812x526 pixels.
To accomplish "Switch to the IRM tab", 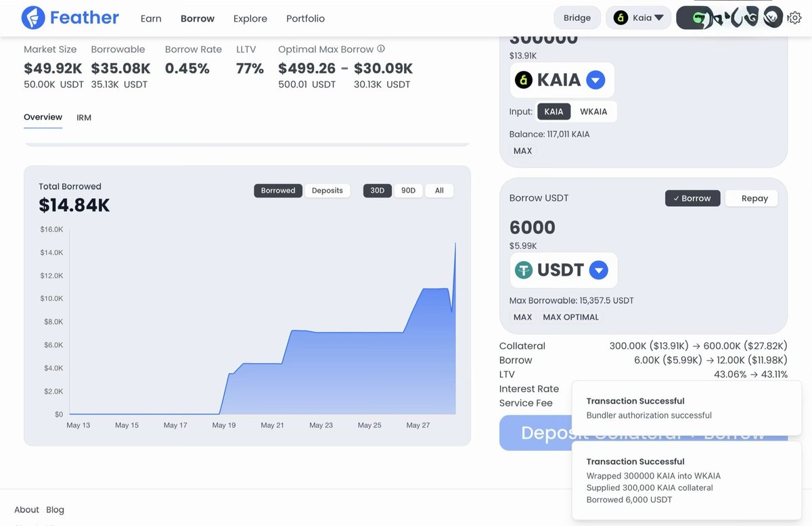I will click(x=84, y=118).
